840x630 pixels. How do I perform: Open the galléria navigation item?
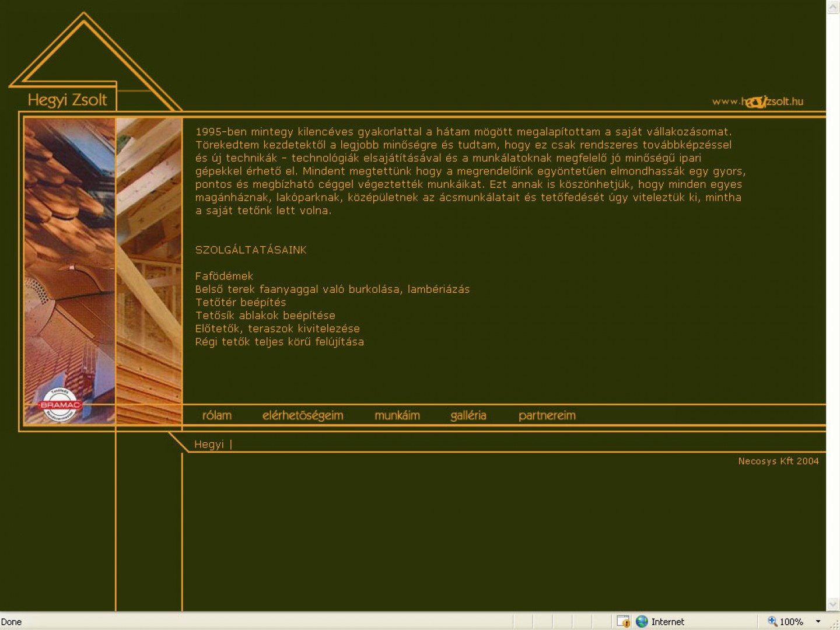pos(468,415)
